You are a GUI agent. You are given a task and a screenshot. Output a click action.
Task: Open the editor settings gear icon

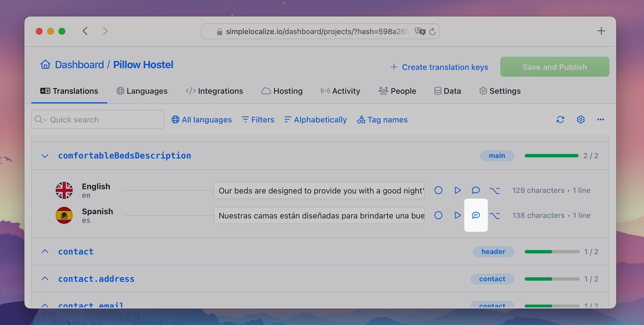[581, 120]
